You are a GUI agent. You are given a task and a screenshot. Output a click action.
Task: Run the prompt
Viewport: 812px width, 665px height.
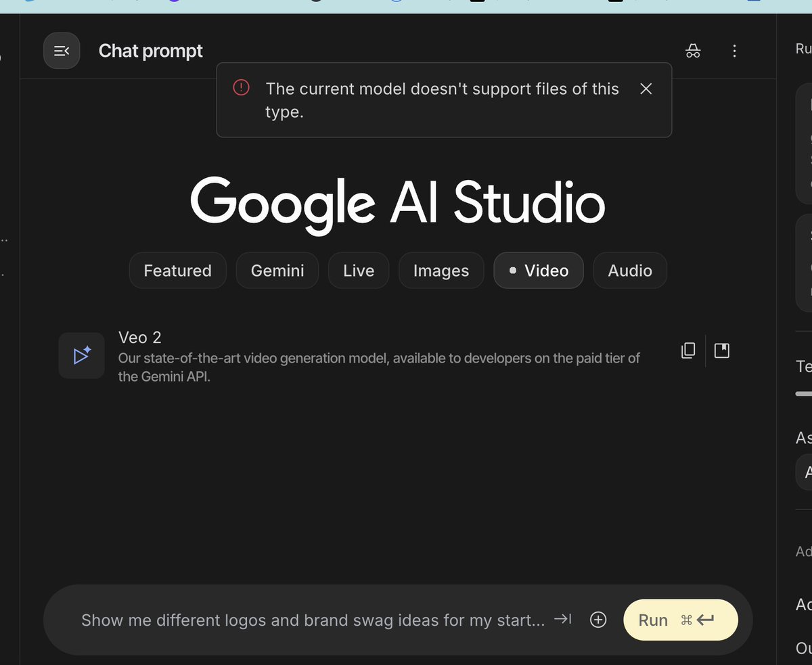pyautogui.click(x=680, y=620)
